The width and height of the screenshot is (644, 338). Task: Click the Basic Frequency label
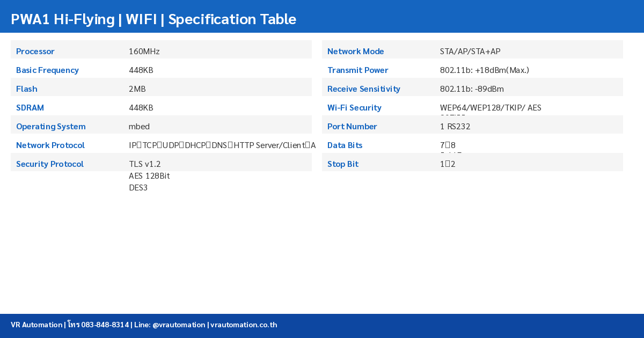(x=47, y=70)
